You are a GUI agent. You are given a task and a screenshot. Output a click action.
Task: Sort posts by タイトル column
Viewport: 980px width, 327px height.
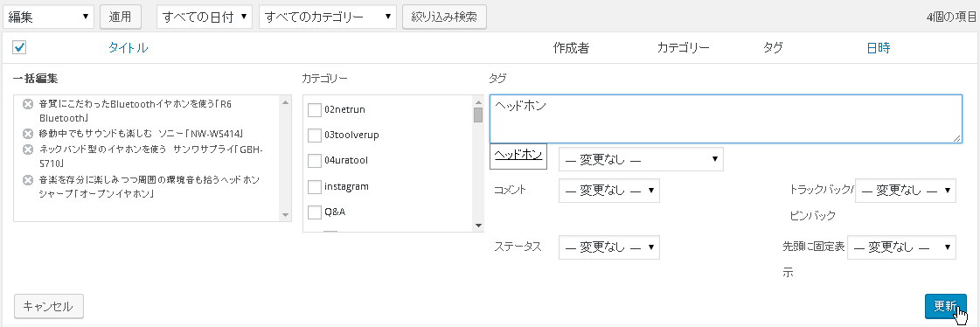click(x=129, y=48)
